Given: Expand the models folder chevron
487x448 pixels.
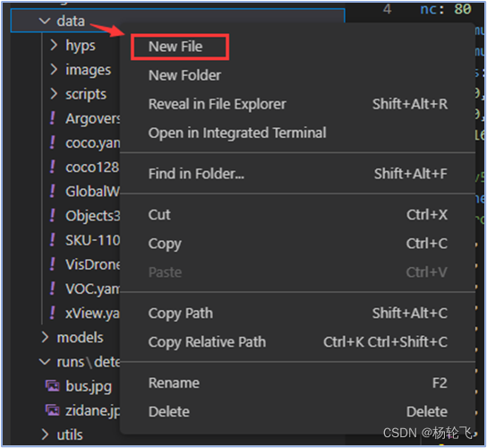Looking at the screenshot, I should coord(45,337).
